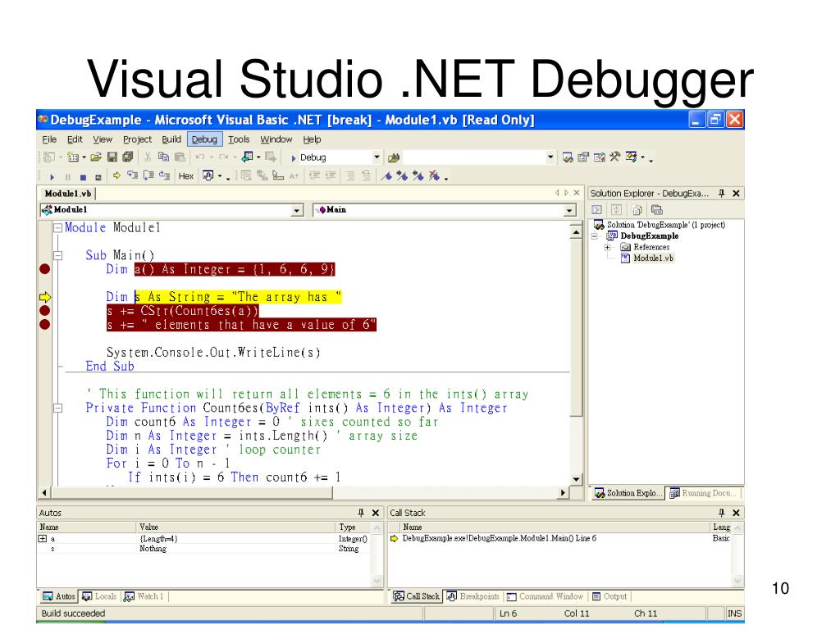Click horizontal scrollbar right arrow in editor
Screen dimensions: 840x630
point(563,492)
